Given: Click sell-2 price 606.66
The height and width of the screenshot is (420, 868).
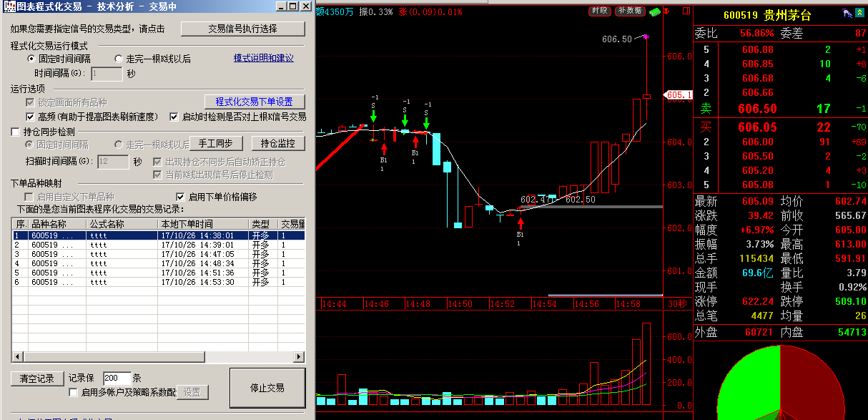Looking at the screenshot, I should pos(758,92).
